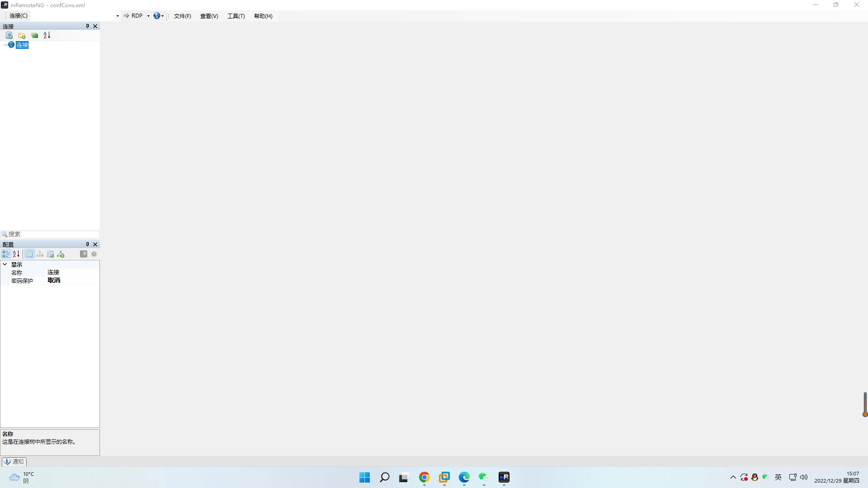The width and height of the screenshot is (868, 488).
Task: Click the globe external tools icon in toolbar
Action: coord(156,16)
